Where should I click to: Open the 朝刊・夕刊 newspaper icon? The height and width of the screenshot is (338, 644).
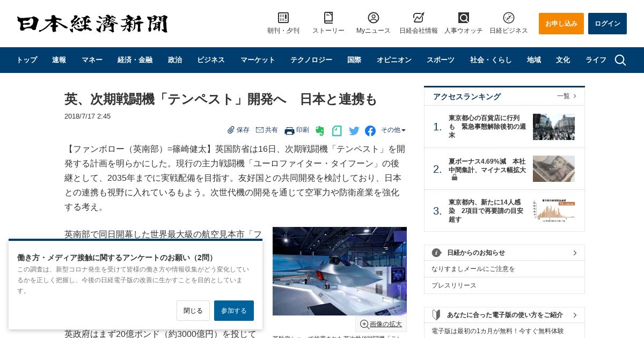pos(283,18)
